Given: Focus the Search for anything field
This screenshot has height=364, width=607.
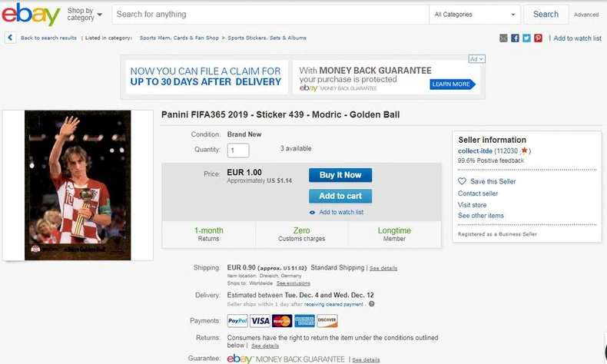Looking at the screenshot, I should [x=269, y=14].
